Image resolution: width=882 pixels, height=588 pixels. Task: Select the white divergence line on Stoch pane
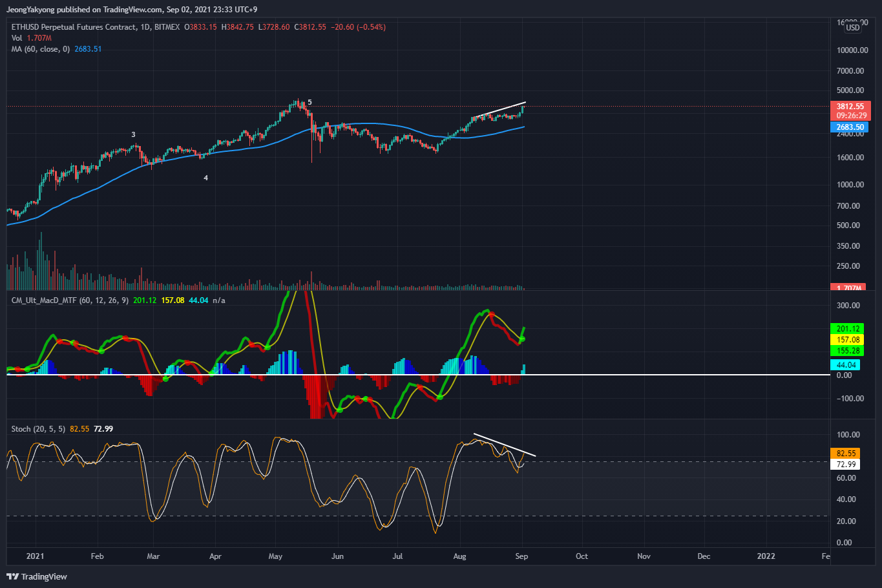[x=504, y=445]
